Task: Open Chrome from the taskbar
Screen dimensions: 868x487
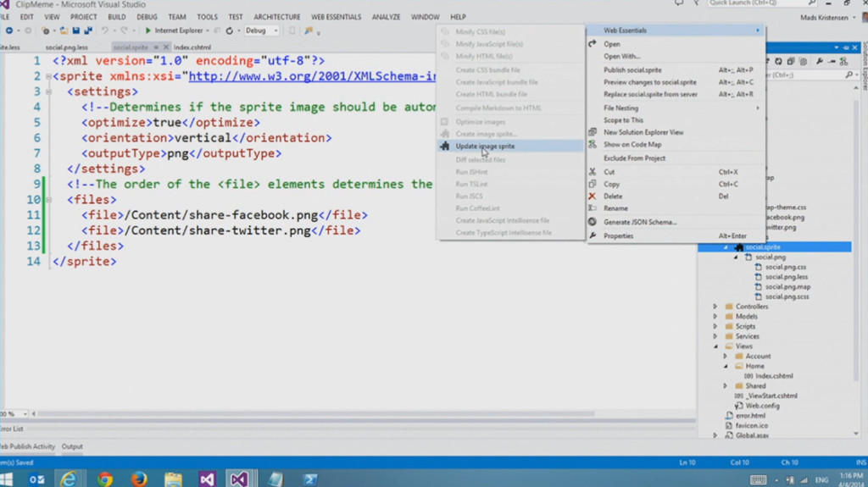Action: coord(104,479)
